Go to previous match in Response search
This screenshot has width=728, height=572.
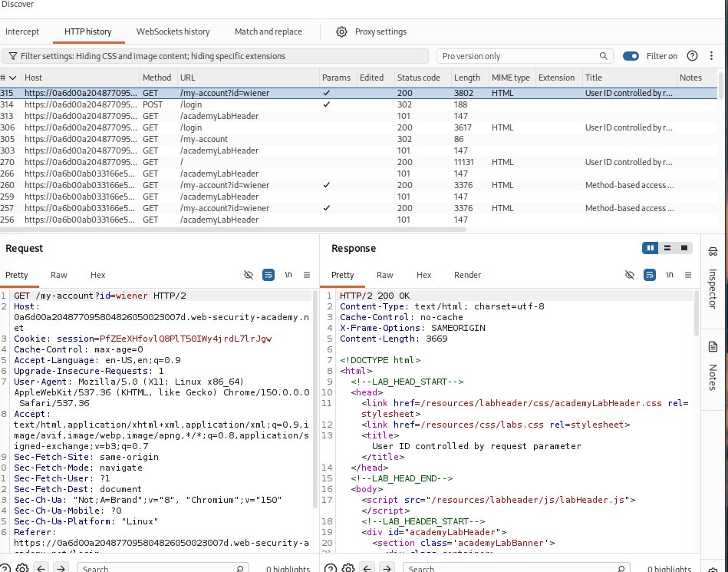367,568
